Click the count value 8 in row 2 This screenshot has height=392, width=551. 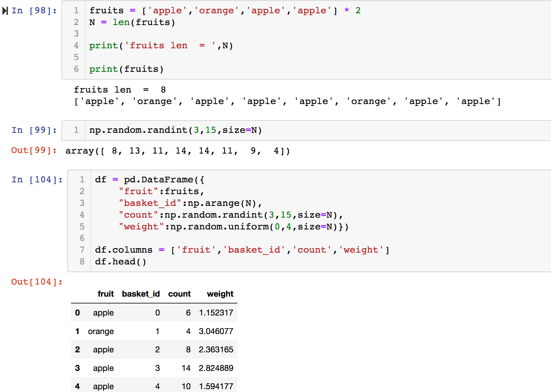(x=188, y=350)
